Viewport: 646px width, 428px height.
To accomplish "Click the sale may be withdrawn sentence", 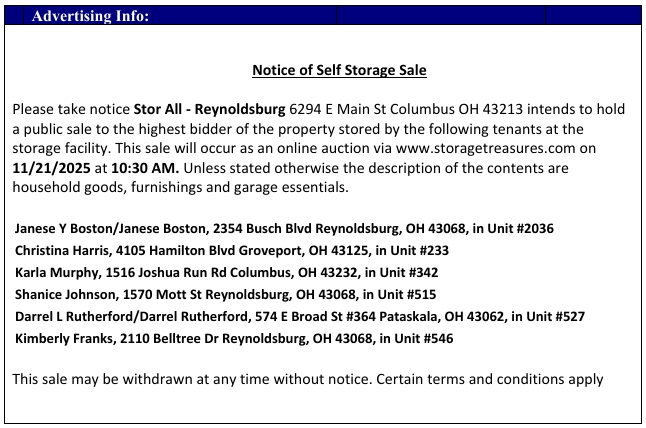I will pyautogui.click(x=307, y=379).
